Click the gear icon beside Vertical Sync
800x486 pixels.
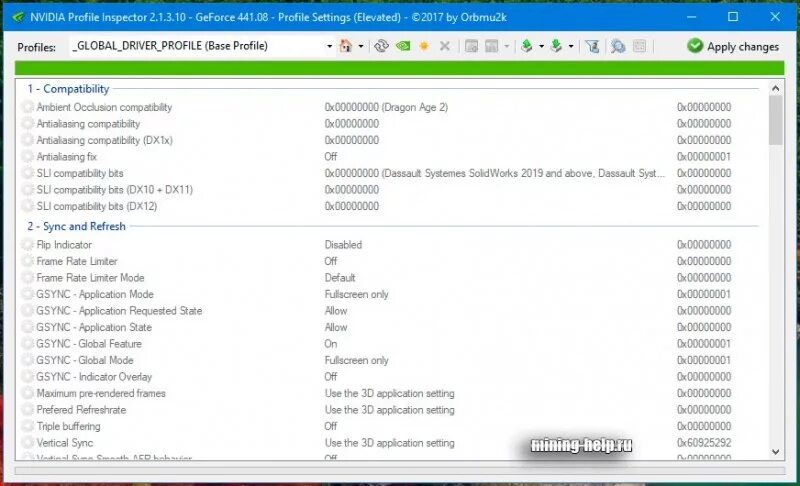[28, 443]
